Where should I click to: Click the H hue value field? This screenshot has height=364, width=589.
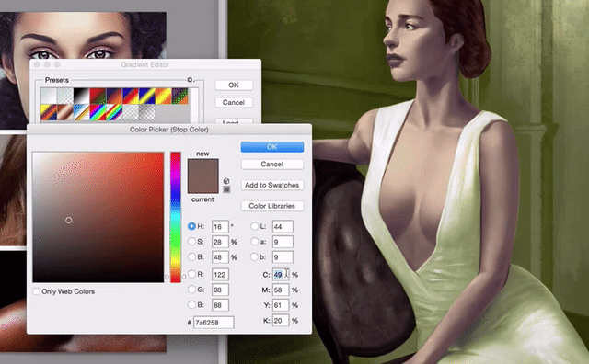220,227
